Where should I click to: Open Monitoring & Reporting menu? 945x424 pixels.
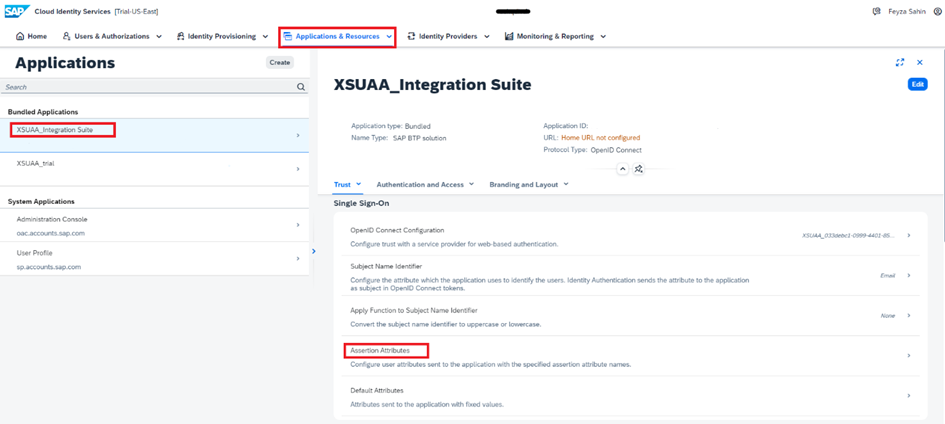[556, 36]
